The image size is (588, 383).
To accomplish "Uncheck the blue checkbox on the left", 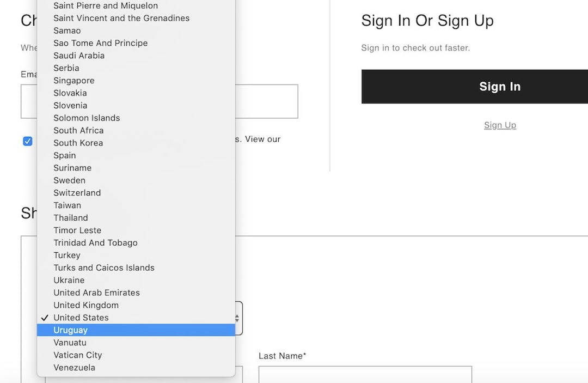I will [x=27, y=141].
